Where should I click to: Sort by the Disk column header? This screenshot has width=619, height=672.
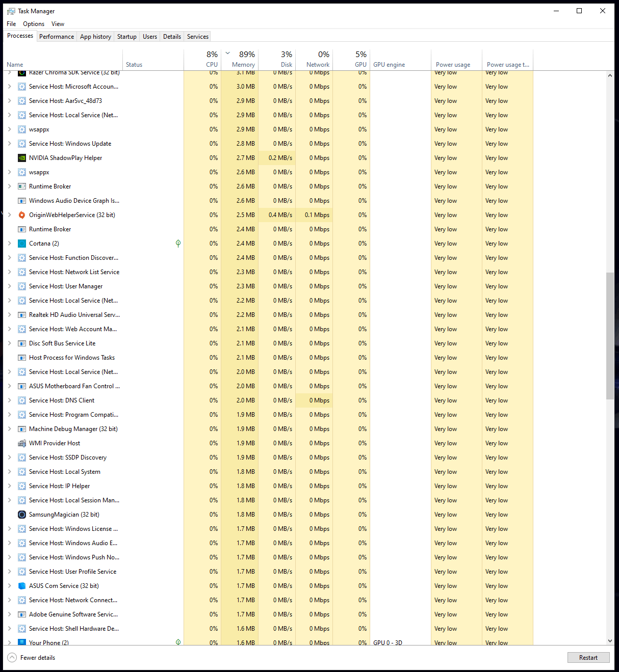click(277, 60)
